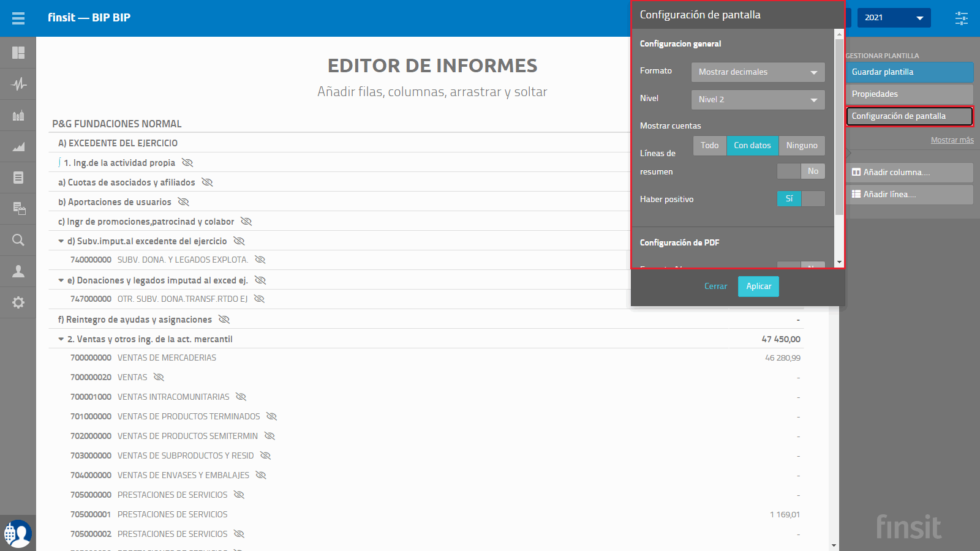Open the pulse activity icon in sidebar

tap(18, 84)
